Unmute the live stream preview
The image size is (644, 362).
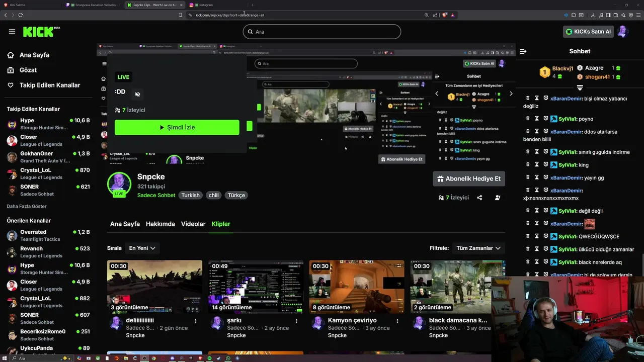pos(137,94)
